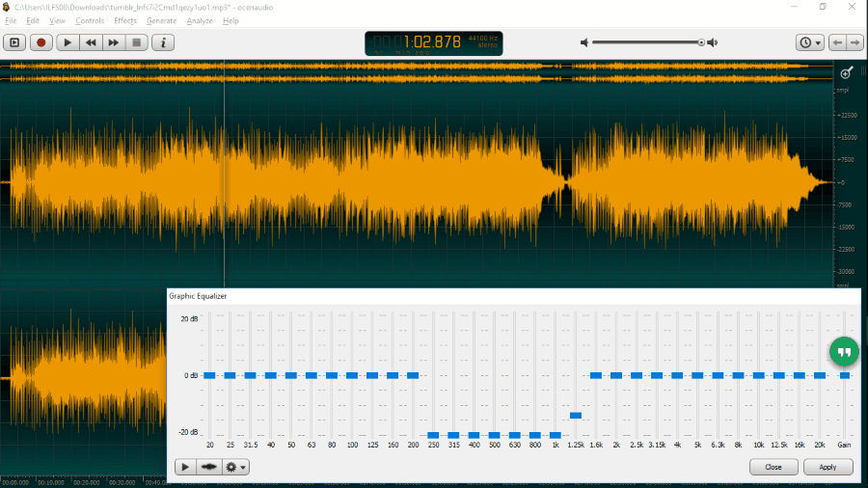The height and width of the screenshot is (488, 868).
Task: Rewind using the double-left arrow button
Action: click(91, 42)
